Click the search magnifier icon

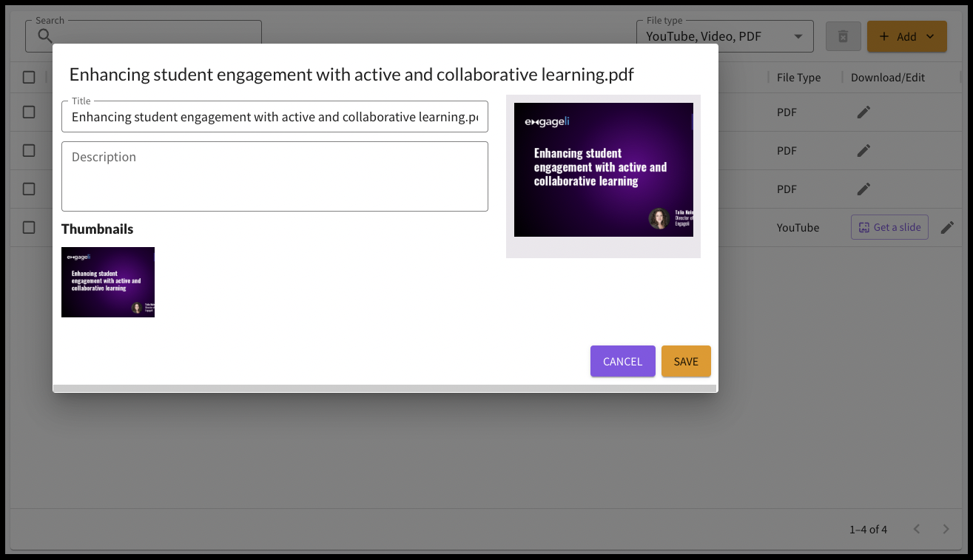[45, 36]
